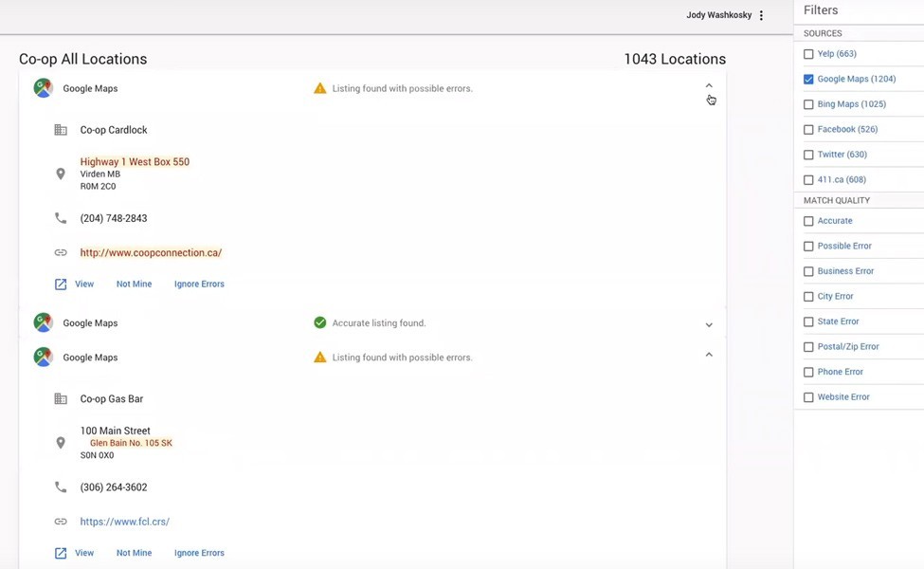Enable the Facebook (526) source filter
Screen dimensions: 924x569
coord(808,130)
